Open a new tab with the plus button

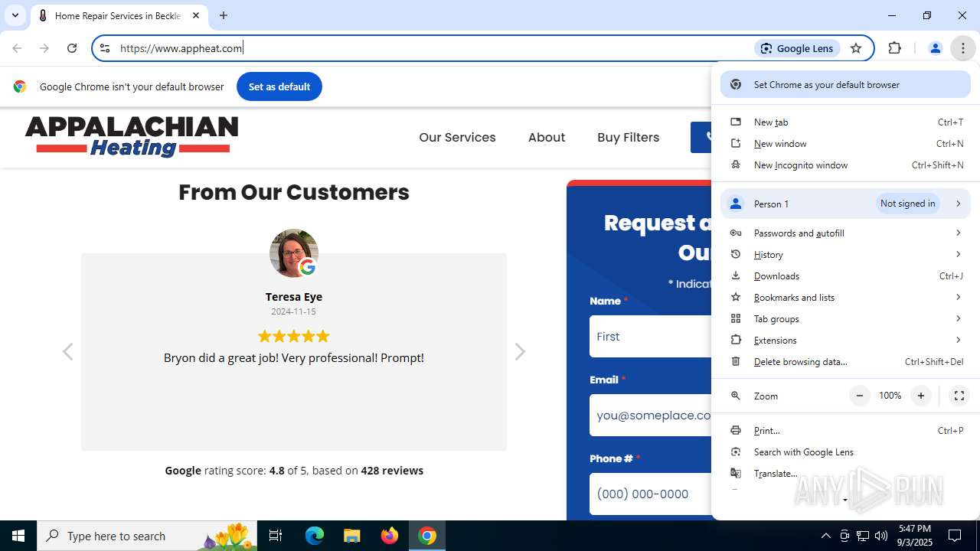224,15
